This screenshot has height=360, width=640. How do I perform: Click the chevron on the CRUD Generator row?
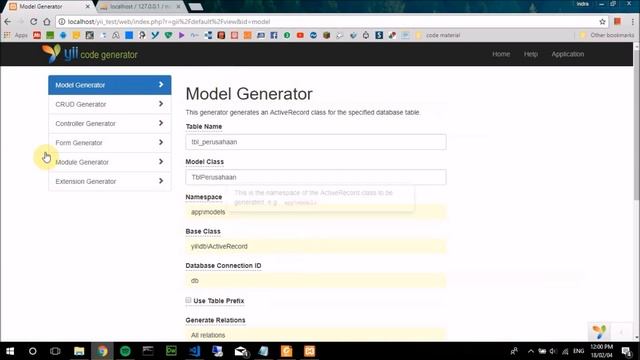161,104
